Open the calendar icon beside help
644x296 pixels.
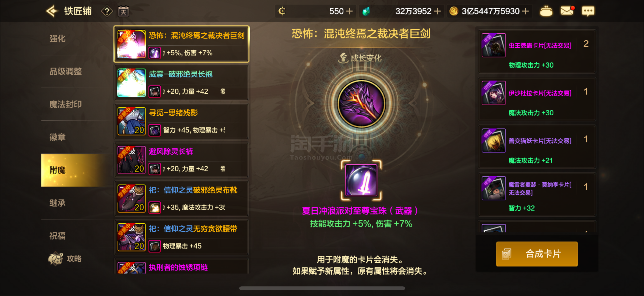point(124,11)
